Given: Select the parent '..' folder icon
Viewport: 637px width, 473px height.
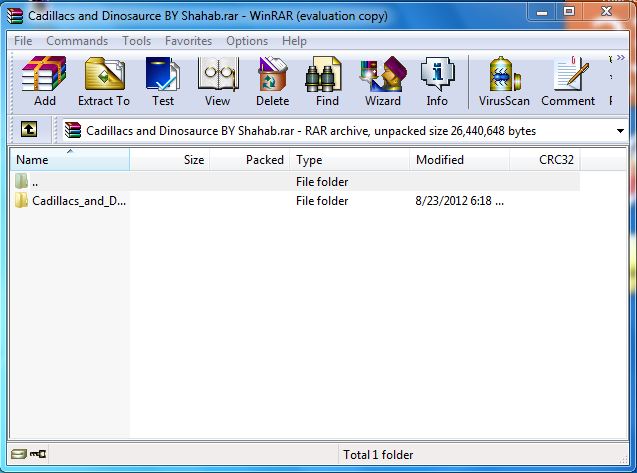Looking at the screenshot, I should (21, 181).
